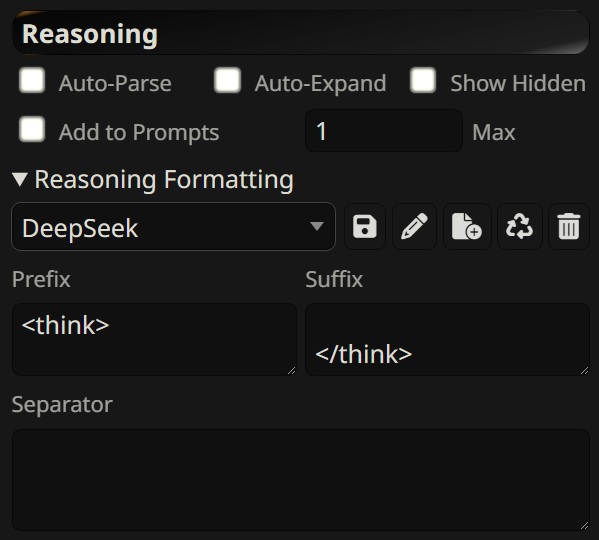Save the reasoning template with floppy icon

click(x=365, y=227)
